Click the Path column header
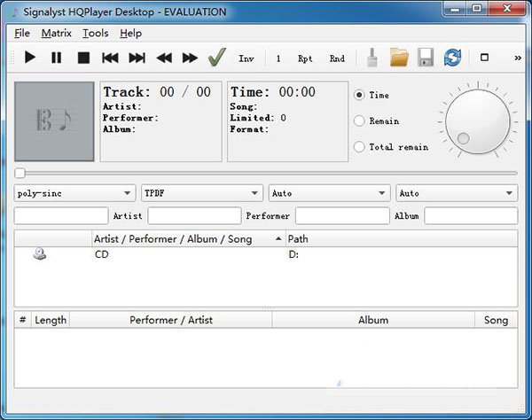Screen dimensions: 532x420 click(402, 239)
